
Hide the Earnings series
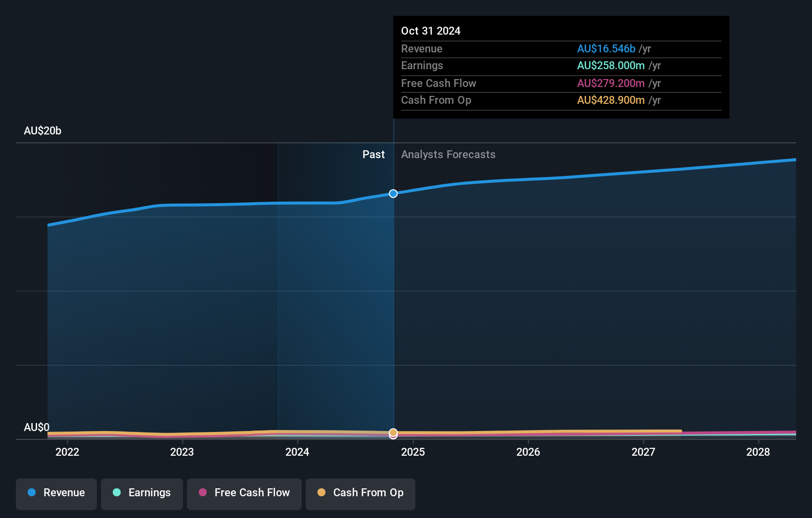[141, 493]
